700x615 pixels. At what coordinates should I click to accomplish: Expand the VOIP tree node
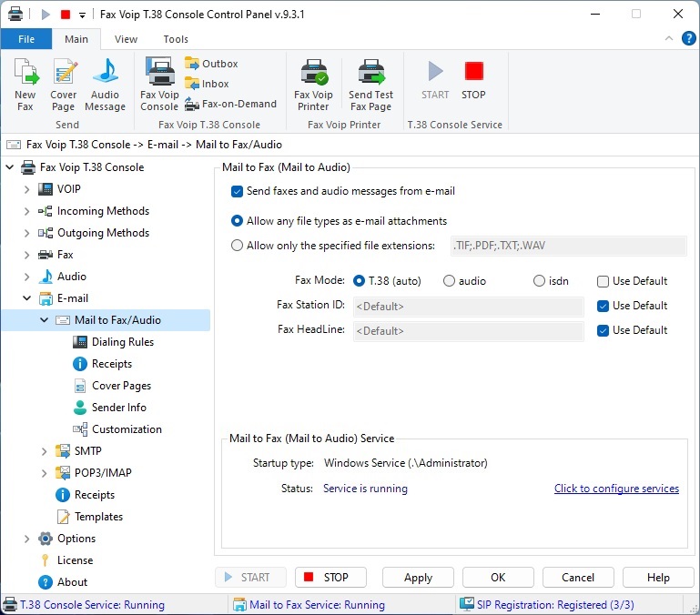click(x=26, y=189)
